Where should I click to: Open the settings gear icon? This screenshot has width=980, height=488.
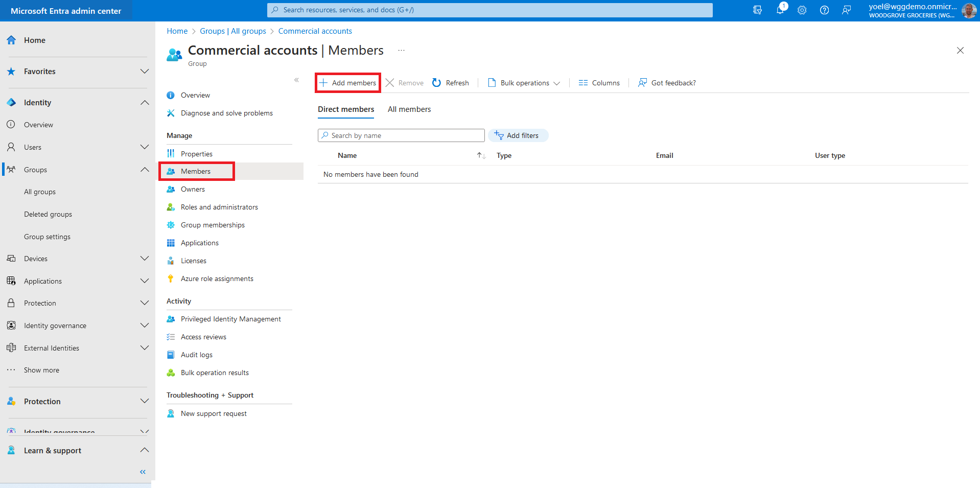tap(802, 10)
